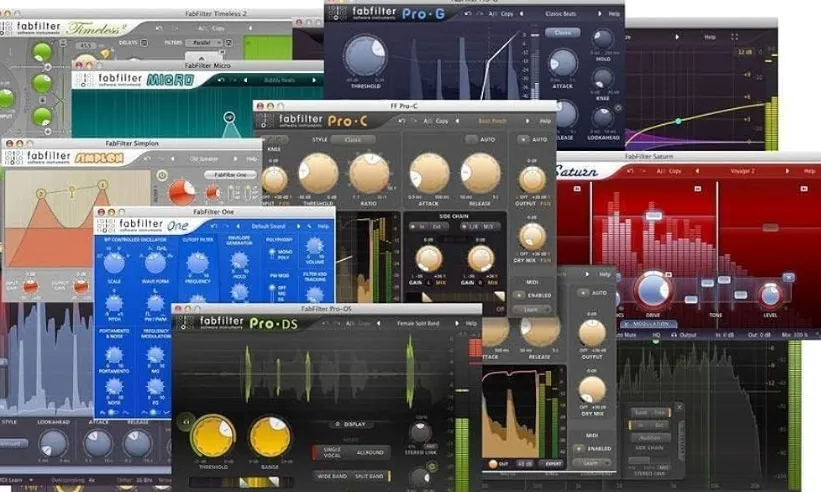Click undo arrow in Pro-C header
Viewport: 821px width, 492px height.
(x=402, y=121)
